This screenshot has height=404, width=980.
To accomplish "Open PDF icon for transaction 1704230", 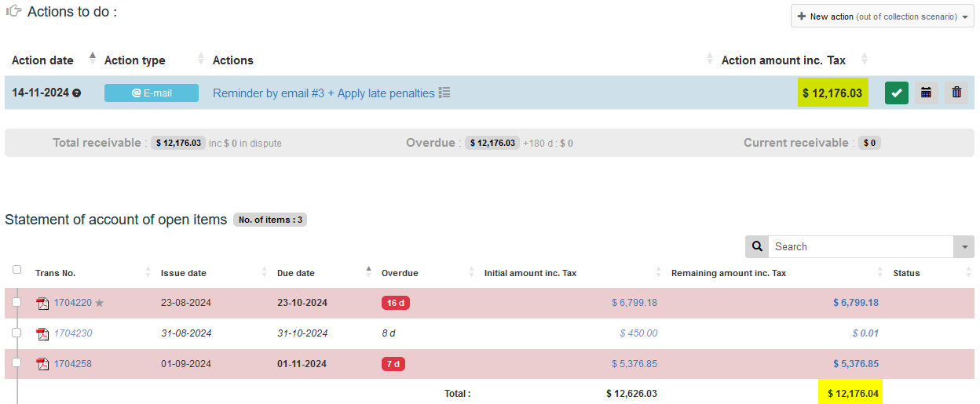I will (x=43, y=333).
